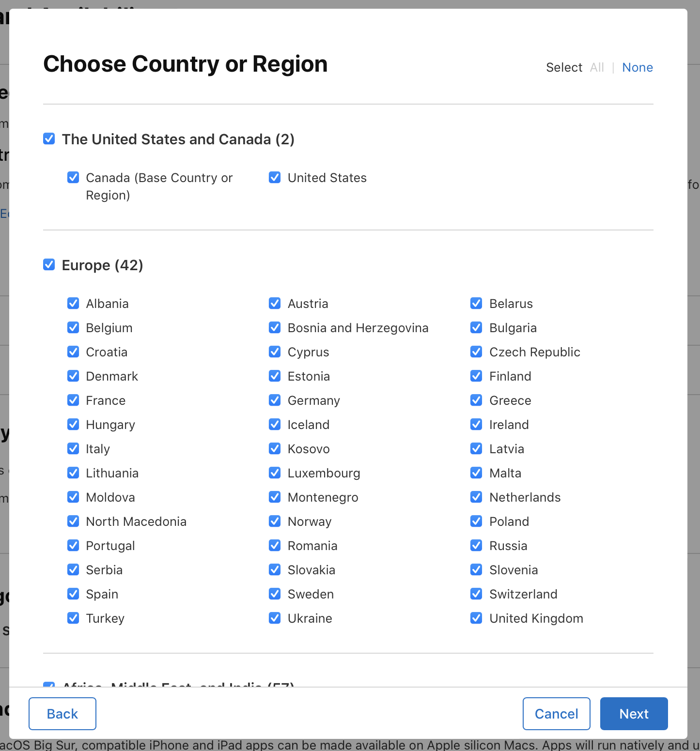The height and width of the screenshot is (751, 700).
Task: Deselect Bosnia and Herzegovina
Action: (x=275, y=327)
